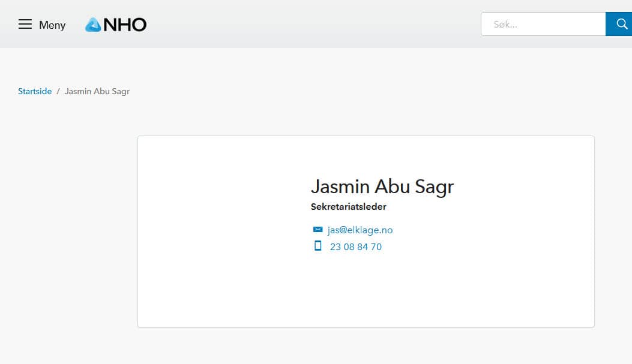
Task: Click the blank header space between the logo and search
Action: (313, 24)
